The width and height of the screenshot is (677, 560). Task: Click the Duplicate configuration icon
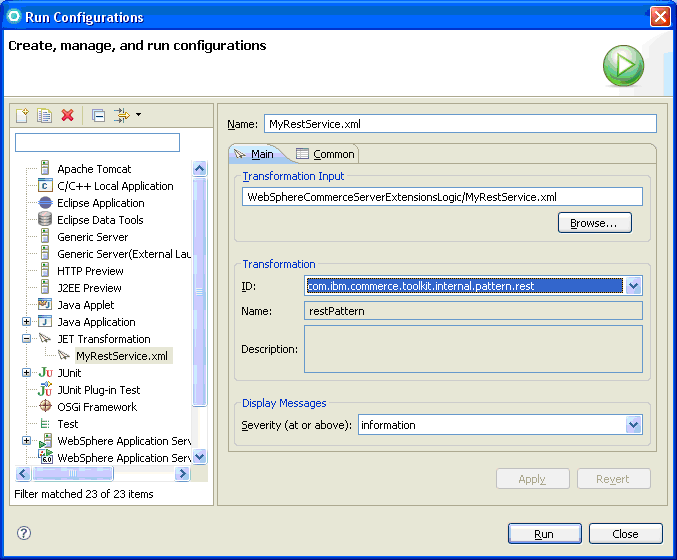pos(44,116)
